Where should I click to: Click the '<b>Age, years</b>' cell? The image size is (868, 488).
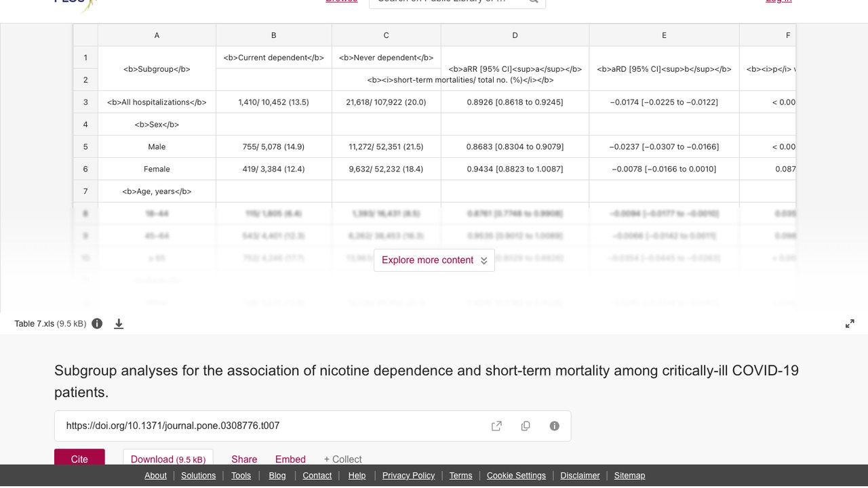coord(157,191)
